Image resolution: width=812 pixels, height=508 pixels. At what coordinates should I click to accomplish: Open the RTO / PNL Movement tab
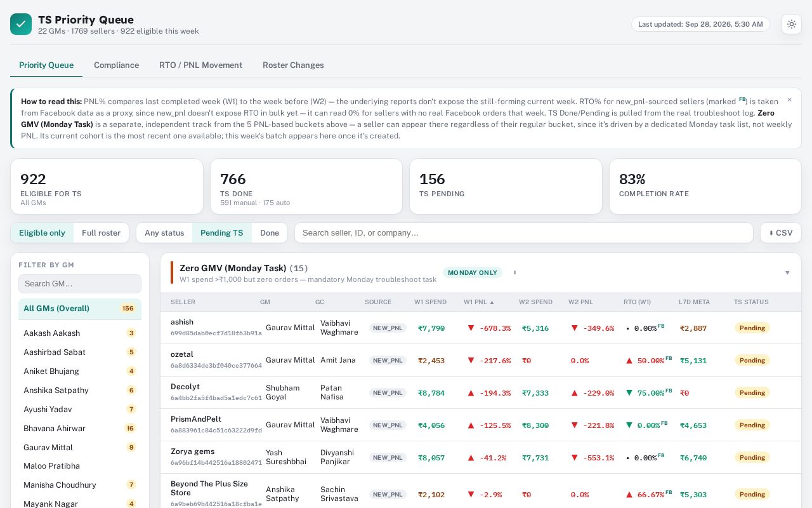coord(200,65)
